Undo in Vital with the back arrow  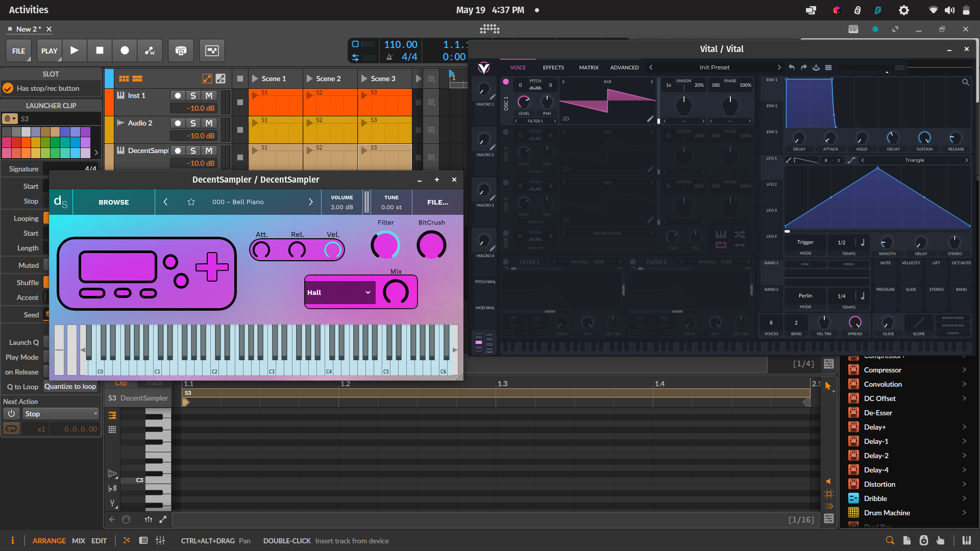(792, 67)
